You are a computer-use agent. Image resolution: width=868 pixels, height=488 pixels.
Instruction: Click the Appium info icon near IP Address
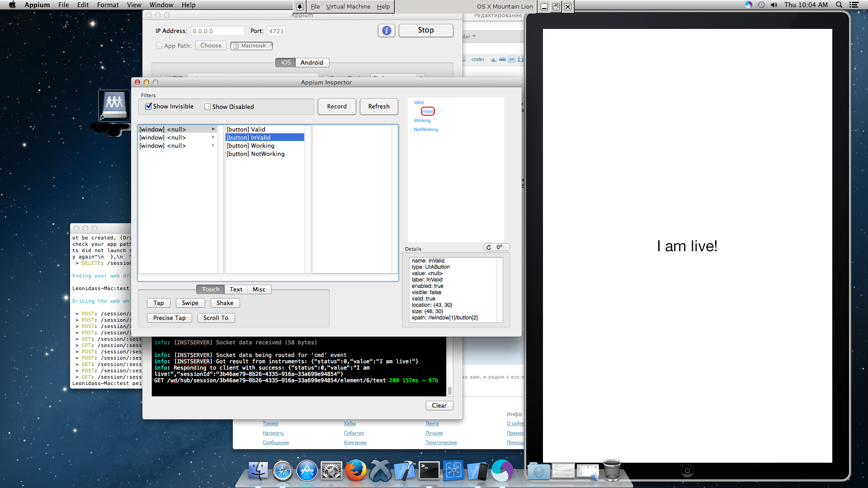point(387,31)
